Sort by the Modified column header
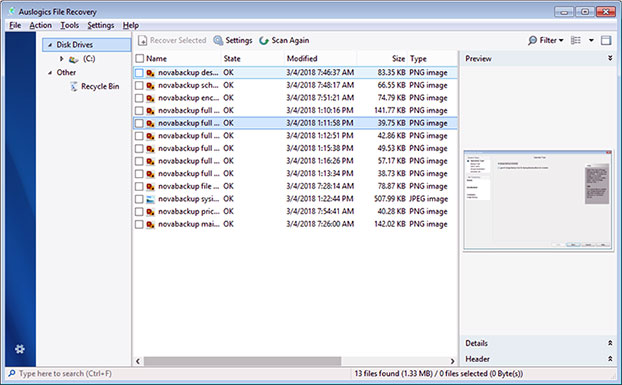The width and height of the screenshot is (622, 385). [302, 59]
